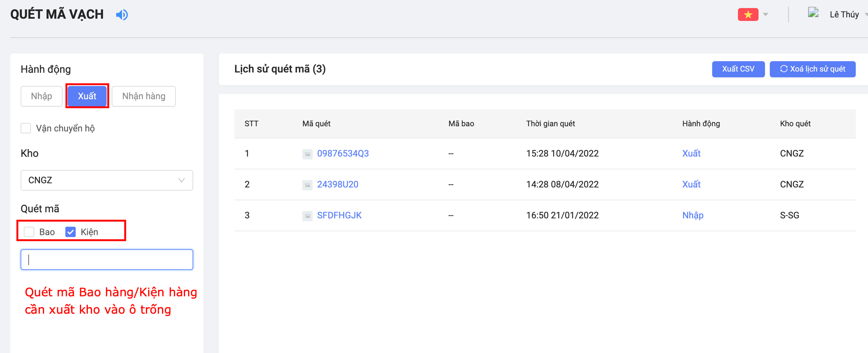Uncheck the Kiện scan option

tap(70, 232)
